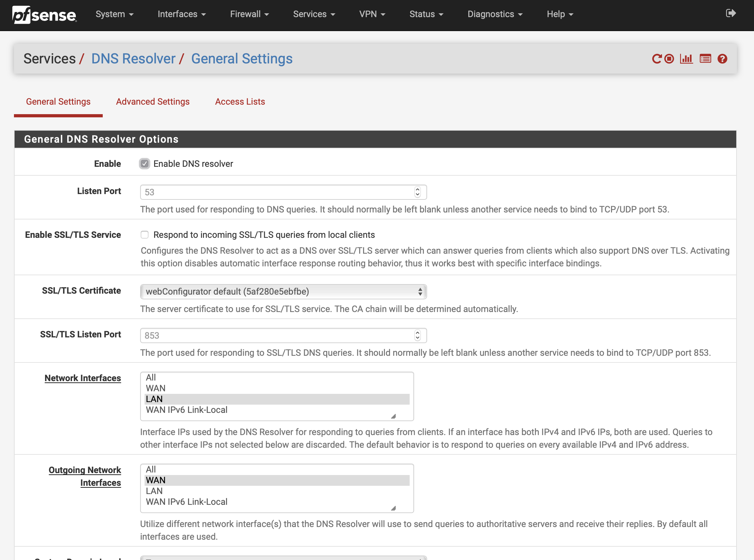
Task: Select WAN IPv6 Link-Local in Network Interfaces
Action: (x=186, y=410)
